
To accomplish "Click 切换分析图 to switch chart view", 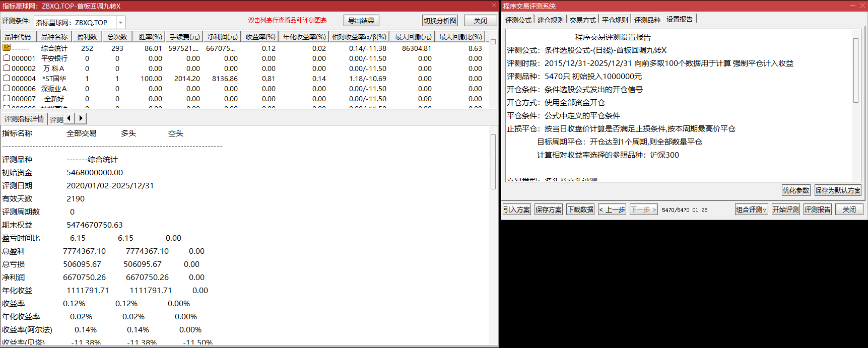I will click(x=440, y=21).
